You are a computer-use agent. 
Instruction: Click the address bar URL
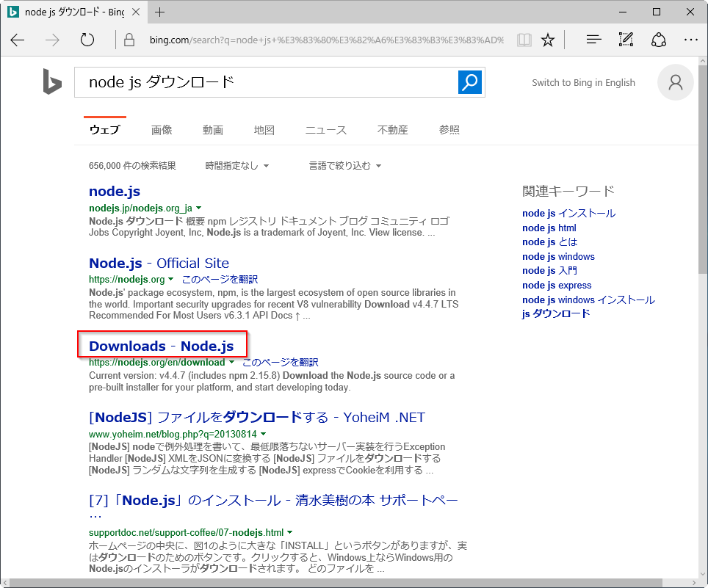[326, 40]
